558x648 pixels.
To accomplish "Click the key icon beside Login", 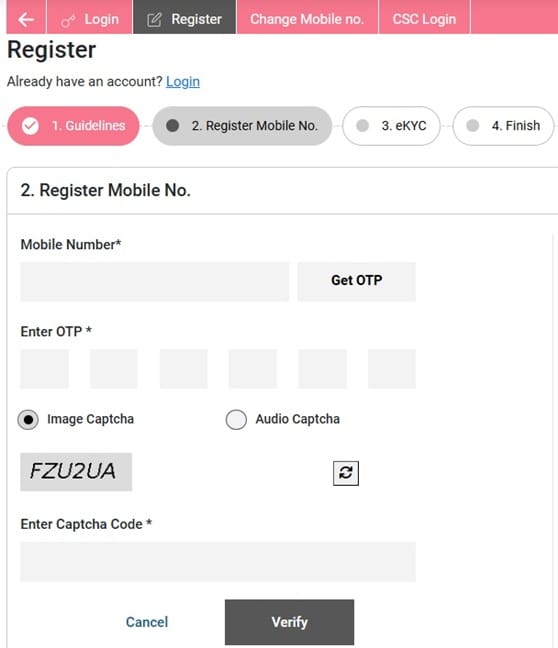I will tap(68, 21).
